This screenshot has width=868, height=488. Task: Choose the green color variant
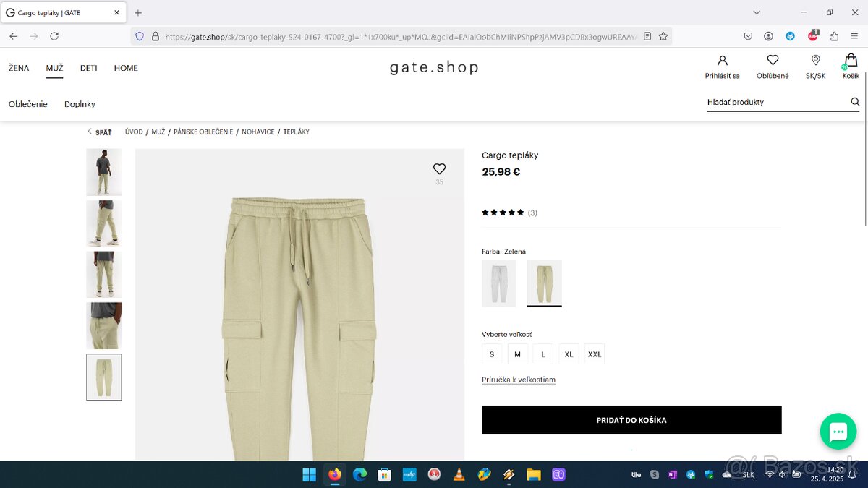click(544, 283)
